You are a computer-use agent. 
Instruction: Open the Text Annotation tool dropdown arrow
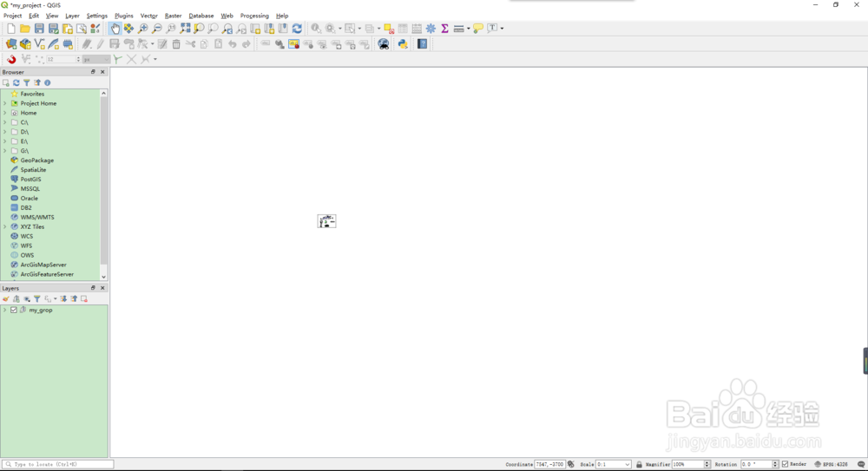click(502, 29)
